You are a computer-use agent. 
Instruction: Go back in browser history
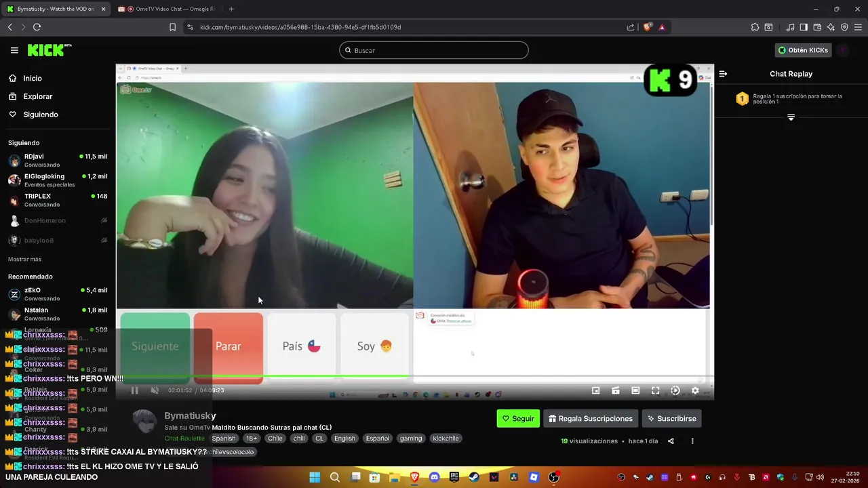[9, 27]
